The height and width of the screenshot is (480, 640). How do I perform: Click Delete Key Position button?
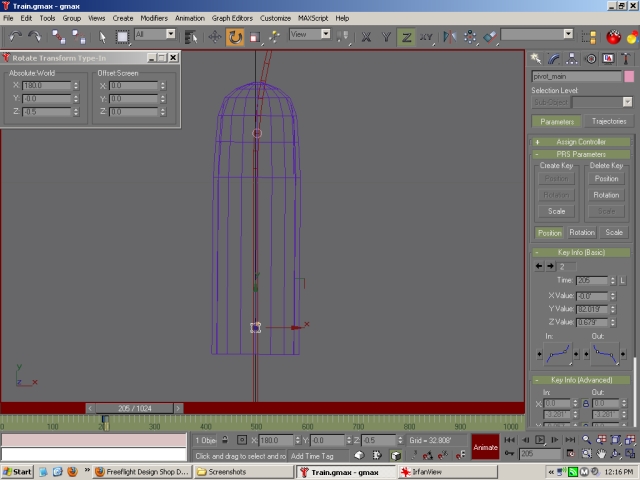click(x=606, y=179)
